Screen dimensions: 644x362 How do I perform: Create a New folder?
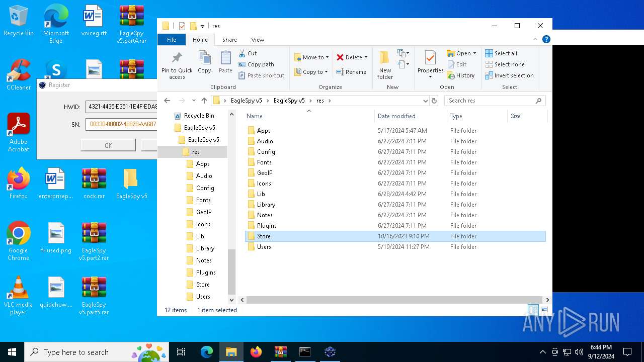pyautogui.click(x=385, y=65)
